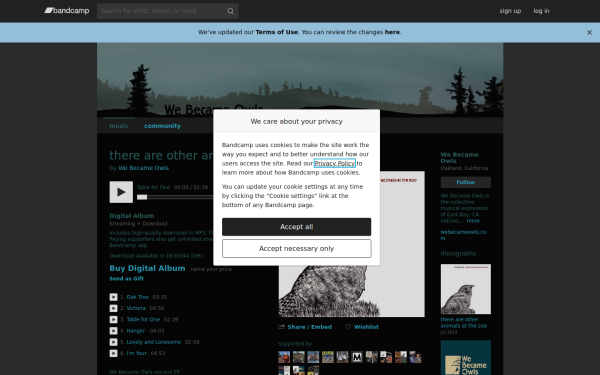Open the sign up link
Image resolution: width=600 pixels, height=375 pixels.
510,11
